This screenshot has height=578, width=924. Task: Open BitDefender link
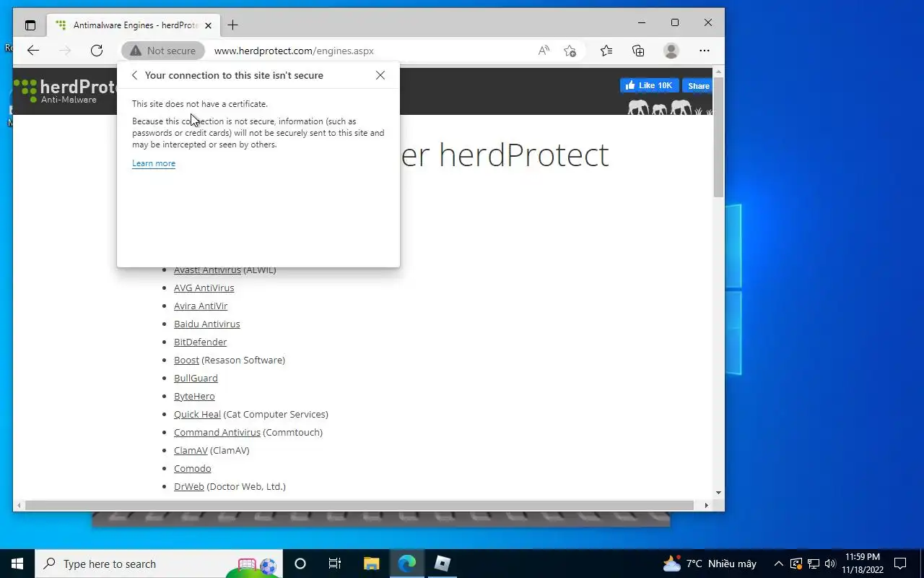pyautogui.click(x=200, y=342)
